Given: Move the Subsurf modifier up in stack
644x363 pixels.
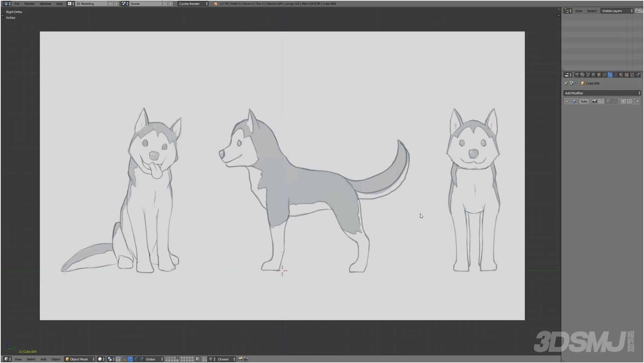Looking at the screenshot, I should (624, 101).
